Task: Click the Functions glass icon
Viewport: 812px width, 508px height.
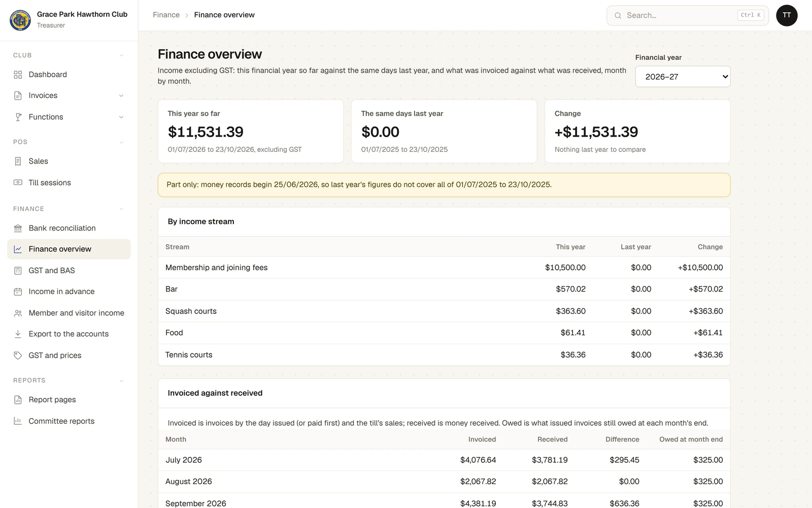Action: (18, 117)
